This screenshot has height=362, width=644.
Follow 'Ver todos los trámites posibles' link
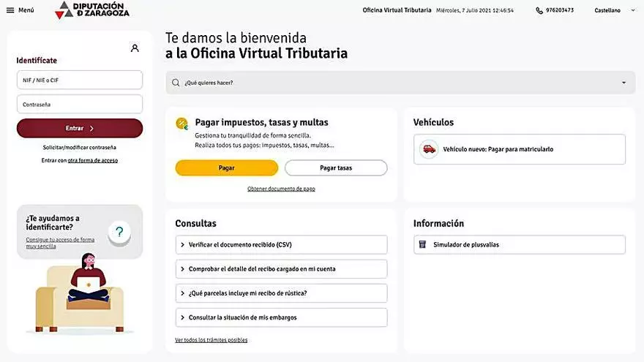pyautogui.click(x=211, y=340)
